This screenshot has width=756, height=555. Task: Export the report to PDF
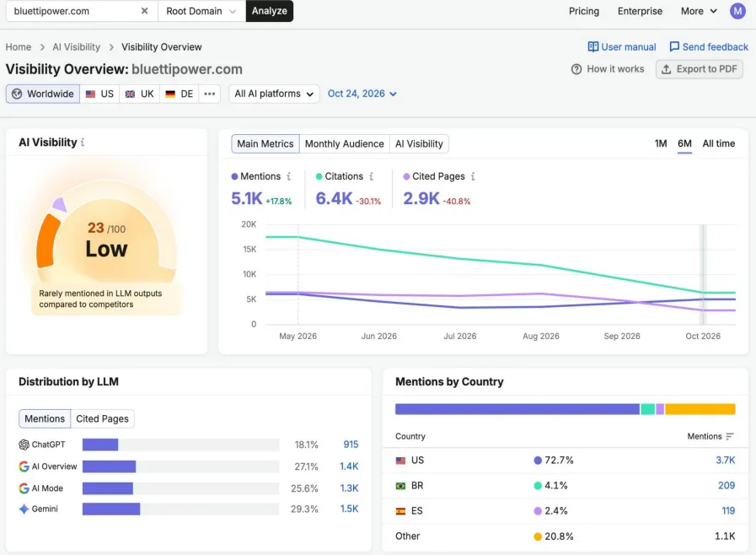tap(699, 69)
